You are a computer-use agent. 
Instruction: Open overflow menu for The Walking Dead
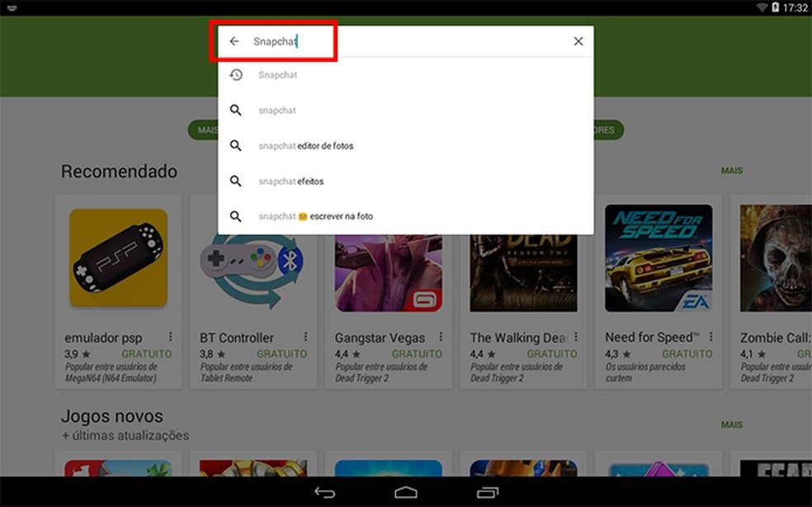click(576, 338)
